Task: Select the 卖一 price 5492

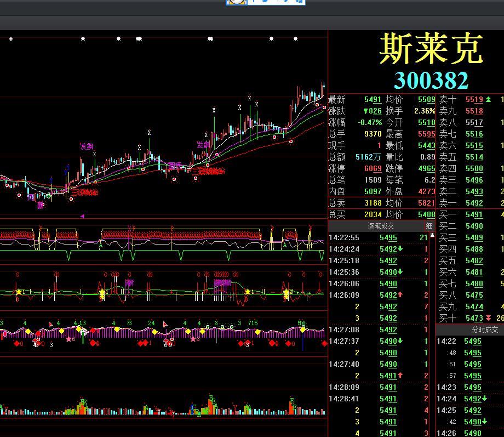Action: pos(474,203)
